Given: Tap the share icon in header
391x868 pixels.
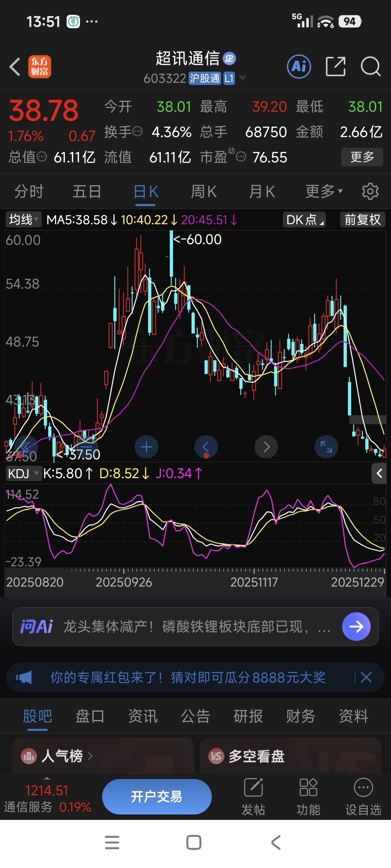Looking at the screenshot, I should [336, 67].
